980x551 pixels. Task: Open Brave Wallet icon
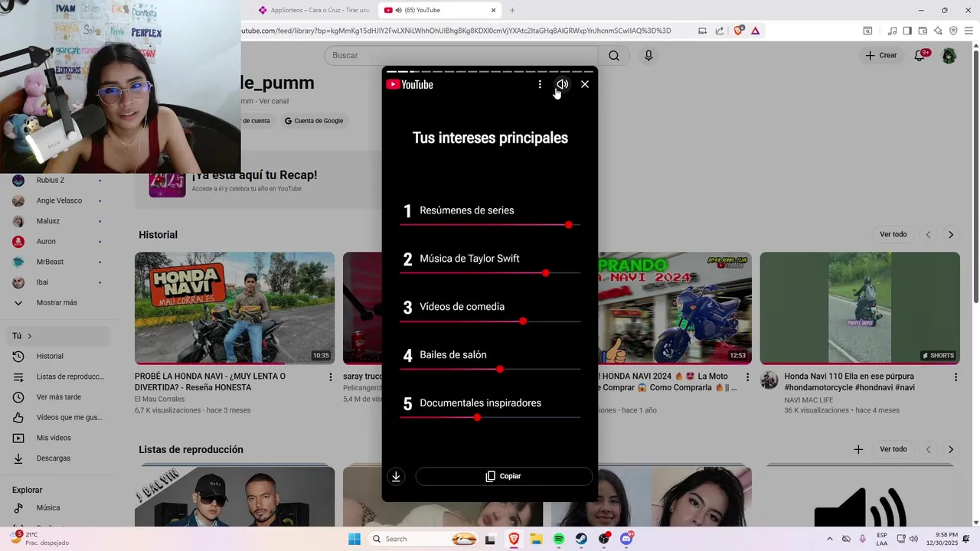click(923, 31)
